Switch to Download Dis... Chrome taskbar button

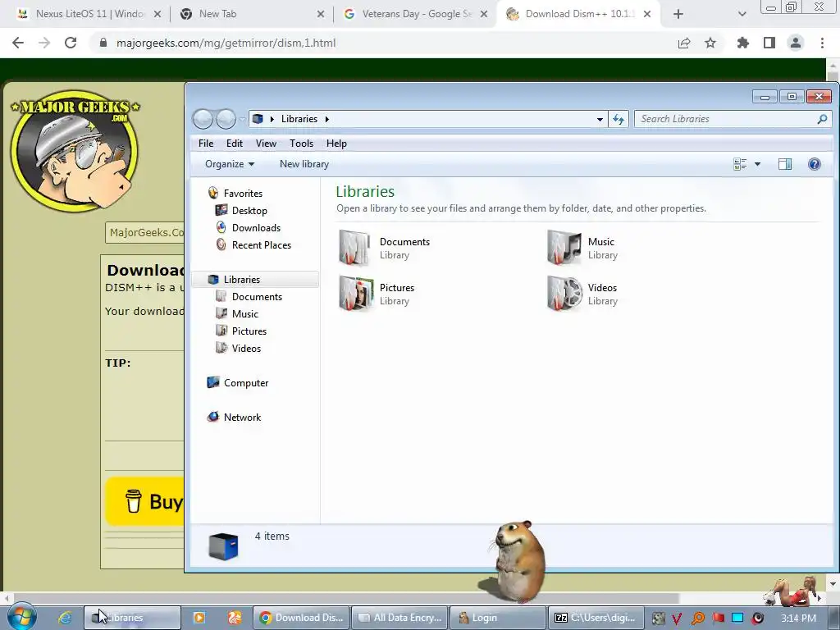click(301, 618)
